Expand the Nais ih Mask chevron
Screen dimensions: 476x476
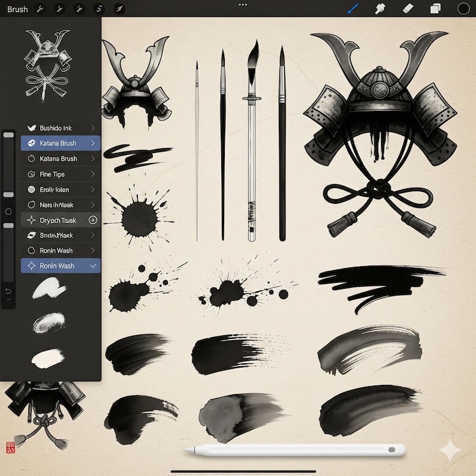tap(93, 204)
